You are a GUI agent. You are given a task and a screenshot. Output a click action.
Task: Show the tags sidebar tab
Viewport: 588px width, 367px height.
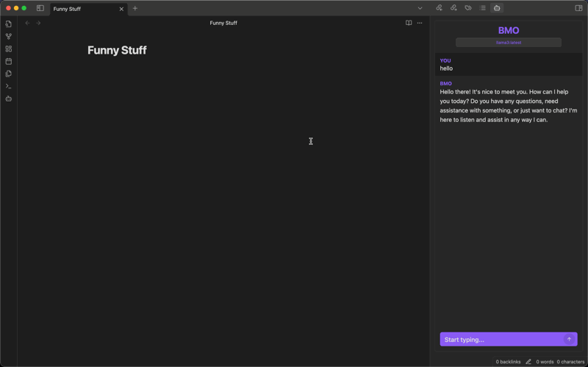[x=468, y=8]
